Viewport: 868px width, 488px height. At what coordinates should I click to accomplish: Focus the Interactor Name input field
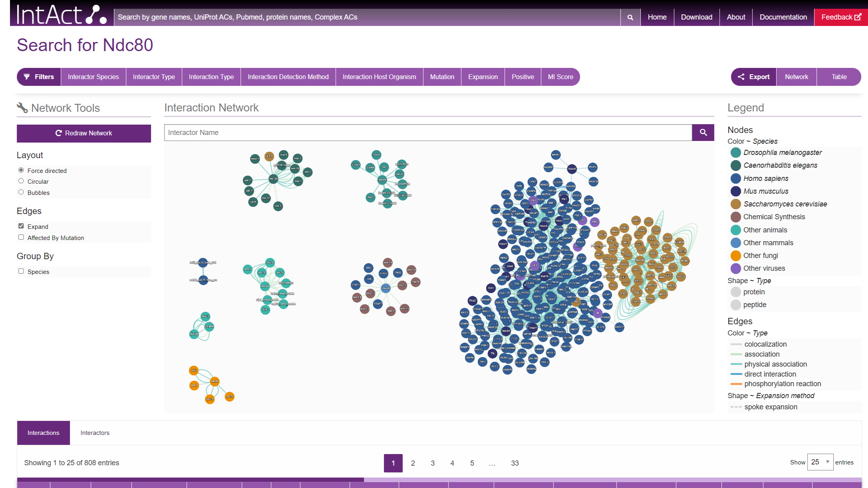coord(428,133)
